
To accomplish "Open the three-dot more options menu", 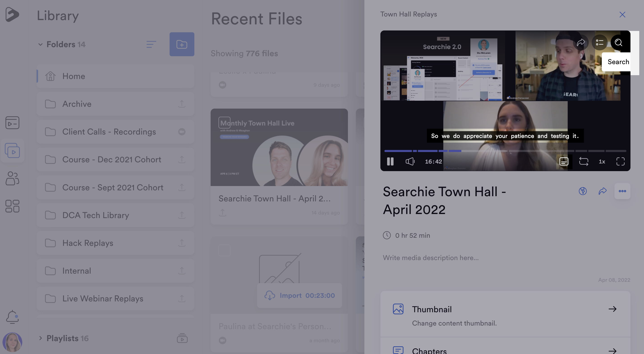I will (x=622, y=191).
